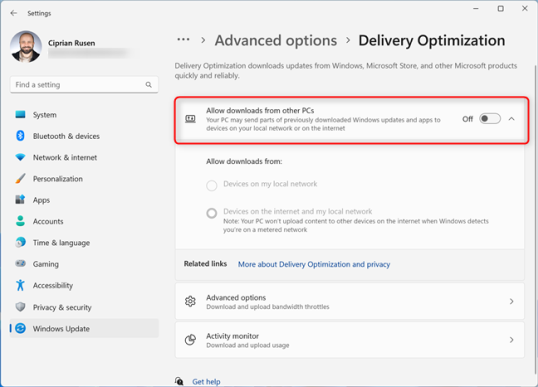Click the Advanced options gear icon
This screenshot has height=387, width=538.
[x=190, y=301]
